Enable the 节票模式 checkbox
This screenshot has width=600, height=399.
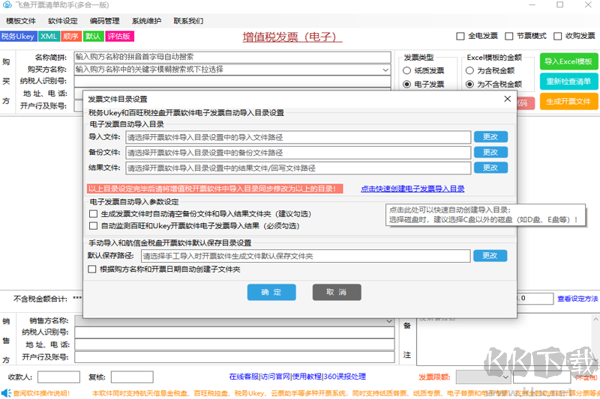tap(509, 36)
